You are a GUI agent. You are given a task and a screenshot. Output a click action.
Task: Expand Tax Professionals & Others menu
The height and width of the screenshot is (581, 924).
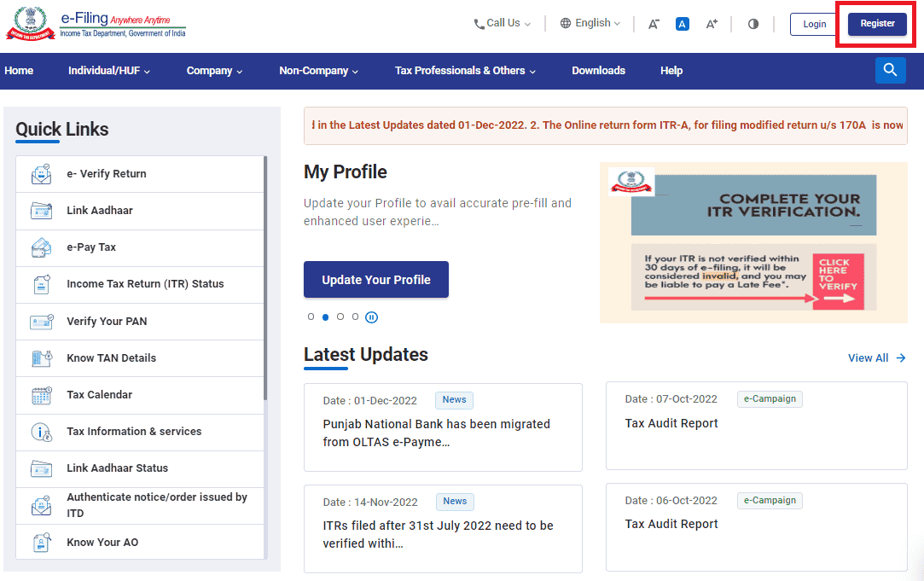(x=466, y=71)
